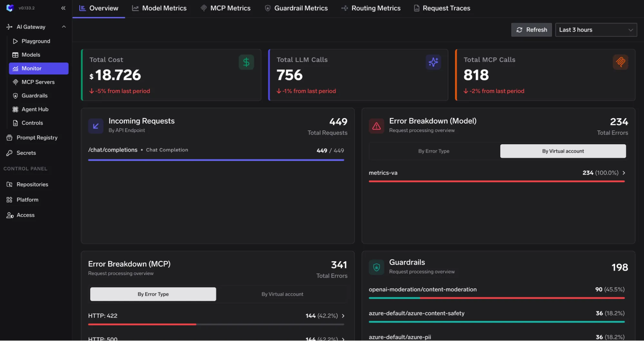
Task: Click the Monitor sidebar icon
Action: tap(15, 68)
